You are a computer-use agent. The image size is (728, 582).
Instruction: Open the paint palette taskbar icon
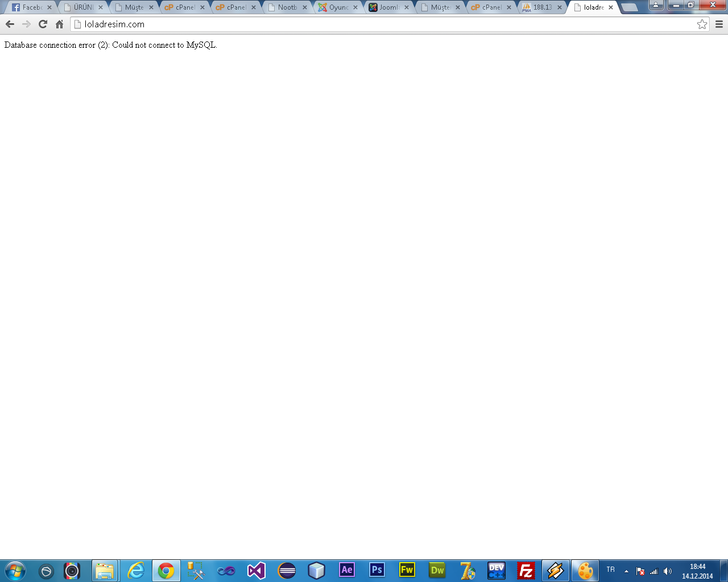pyautogui.click(x=585, y=571)
